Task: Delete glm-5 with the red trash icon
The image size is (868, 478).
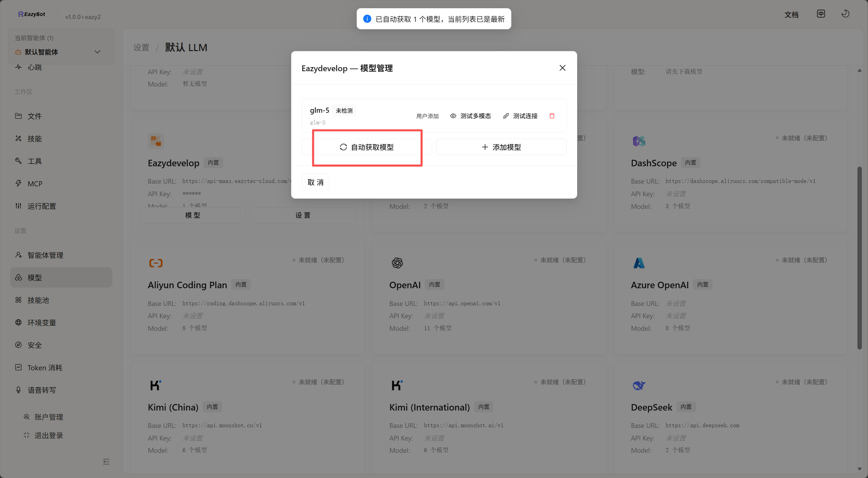Action: pyautogui.click(x=552, y=116)
